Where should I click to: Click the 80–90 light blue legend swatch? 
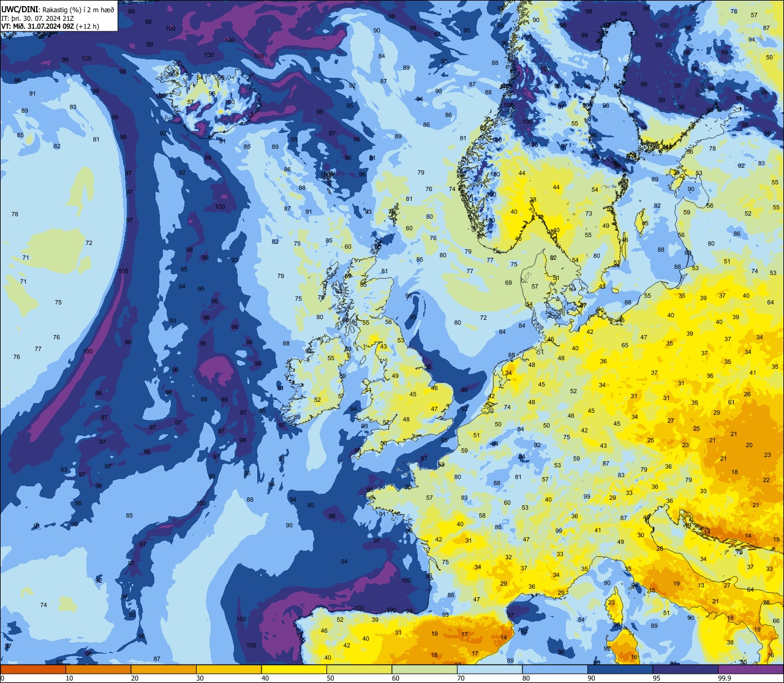coord(555,669)
